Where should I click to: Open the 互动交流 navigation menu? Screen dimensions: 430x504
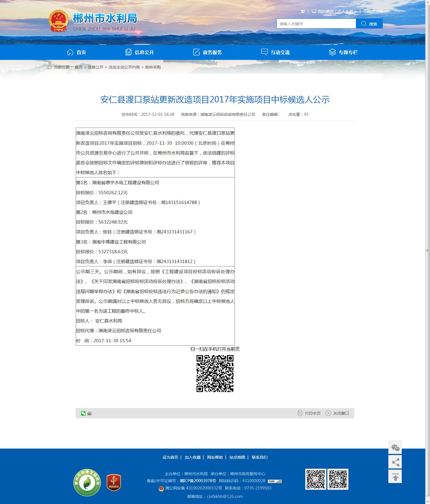[x=275, y=52]
